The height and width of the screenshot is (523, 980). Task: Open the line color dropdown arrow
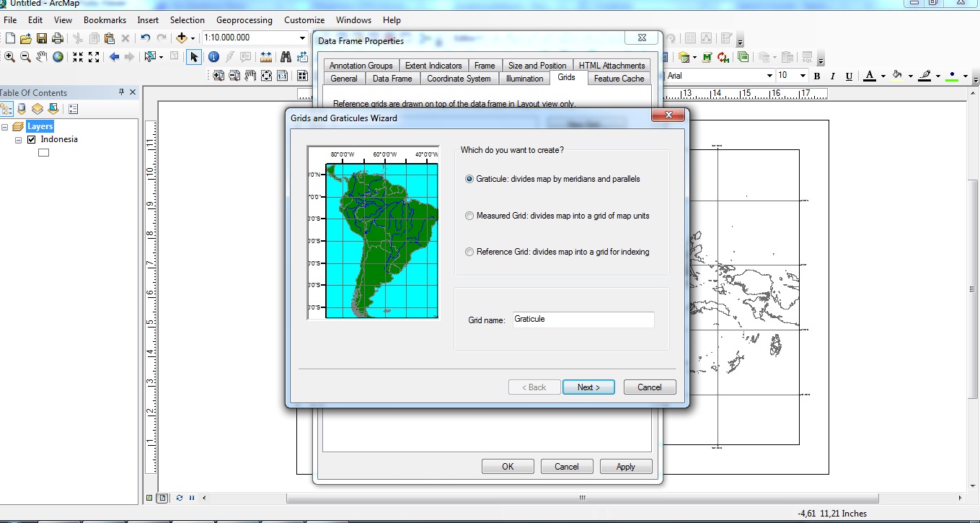(x=937, y=76)
